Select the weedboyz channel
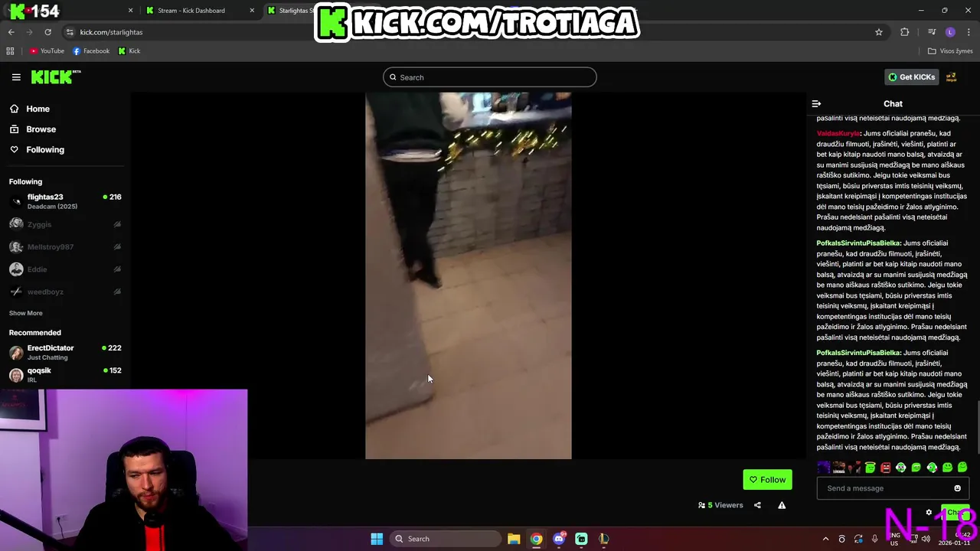The height and width of the screenshot is (551, 980). (x=65, y=292)
